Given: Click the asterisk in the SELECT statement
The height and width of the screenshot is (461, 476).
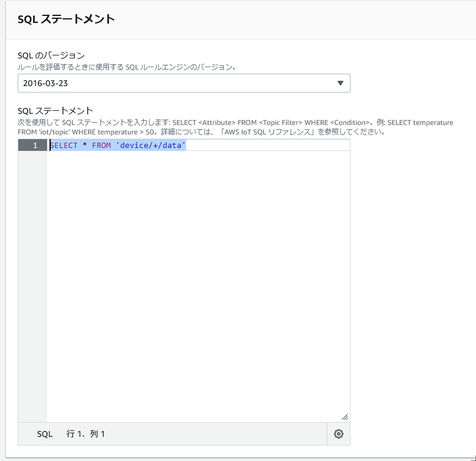Looking at the screenshot, I should tap(85, 145).
